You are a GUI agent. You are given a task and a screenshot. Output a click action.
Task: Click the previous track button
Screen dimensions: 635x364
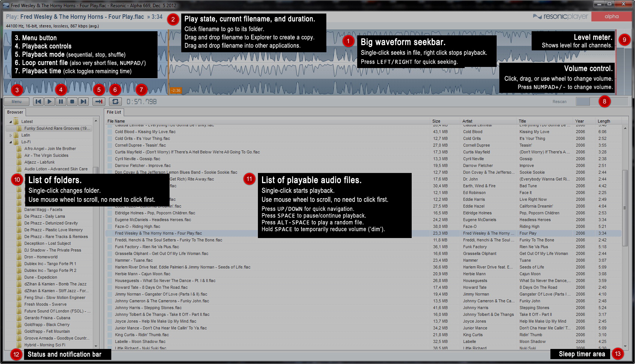(38, 102)
